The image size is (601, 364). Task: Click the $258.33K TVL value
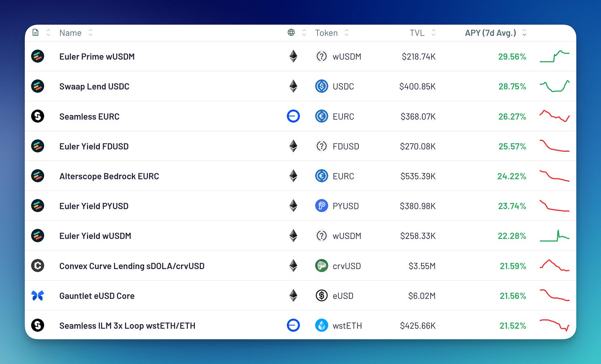[418, 236]
